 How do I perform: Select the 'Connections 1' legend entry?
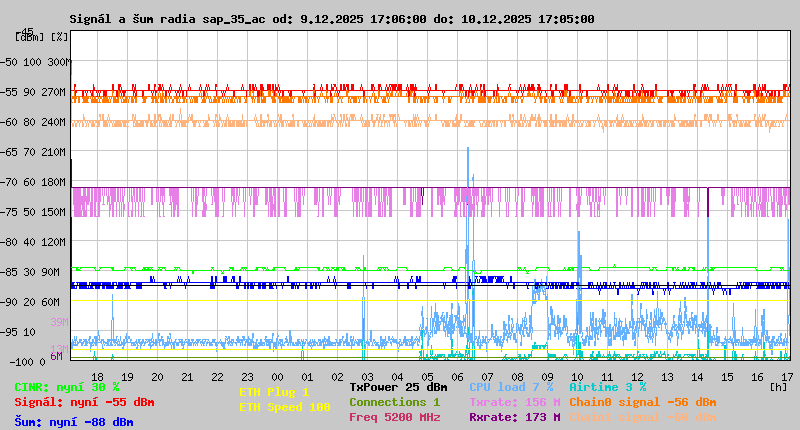point(394,402)
